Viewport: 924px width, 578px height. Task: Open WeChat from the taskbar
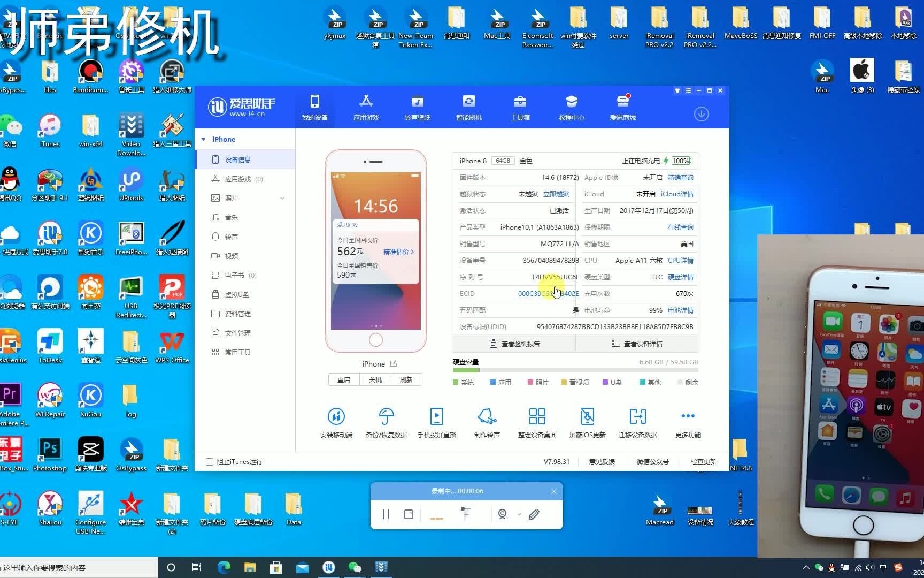[x=355, y=567]
